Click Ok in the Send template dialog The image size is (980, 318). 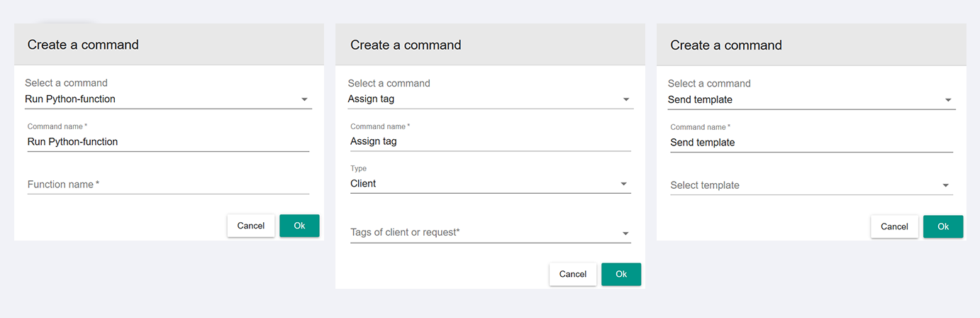(943, 226)
